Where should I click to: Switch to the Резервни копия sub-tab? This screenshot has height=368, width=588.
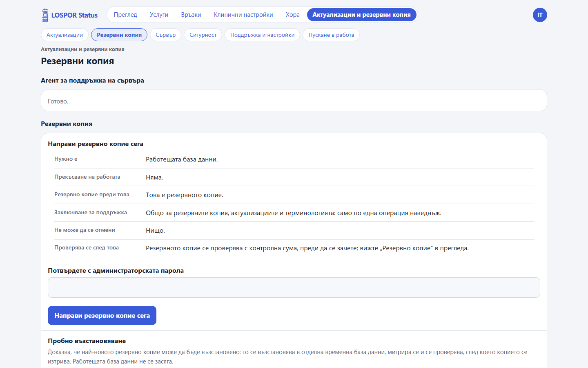(x=119, y=35)
